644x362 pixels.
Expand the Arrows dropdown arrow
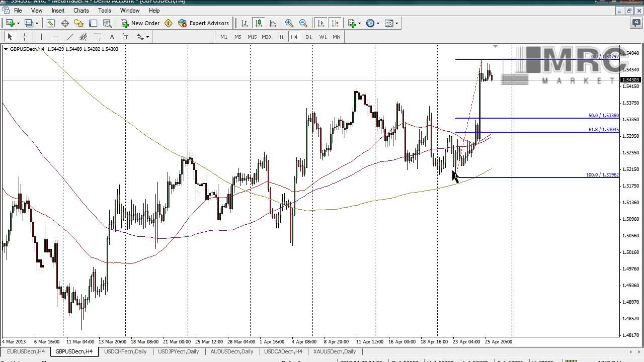148,37
